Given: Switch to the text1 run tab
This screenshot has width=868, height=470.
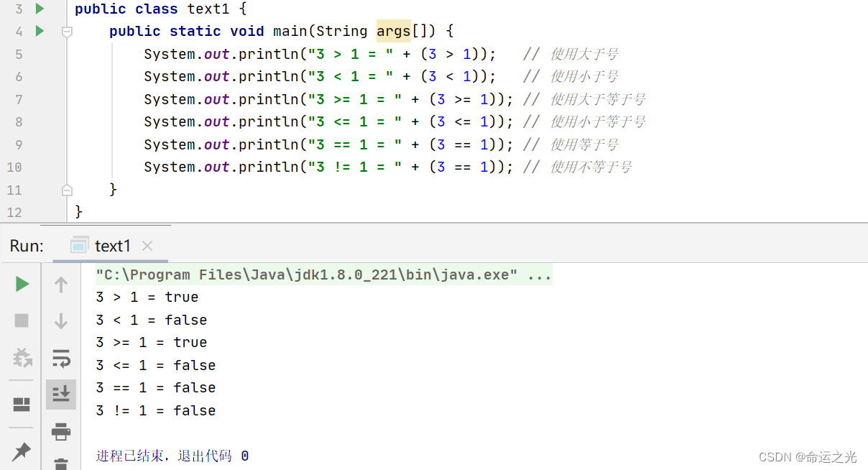Looking at the screenshot, I should click(x=111, y=246).
